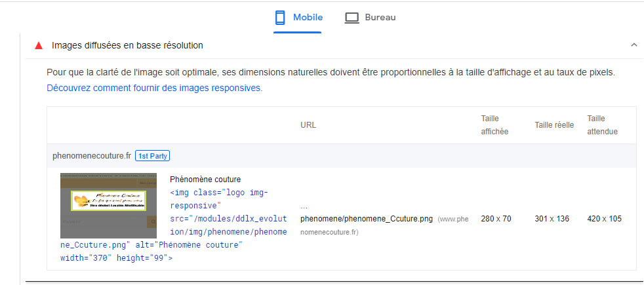Click the displayed size value 280 x 70

click(496, 219)
